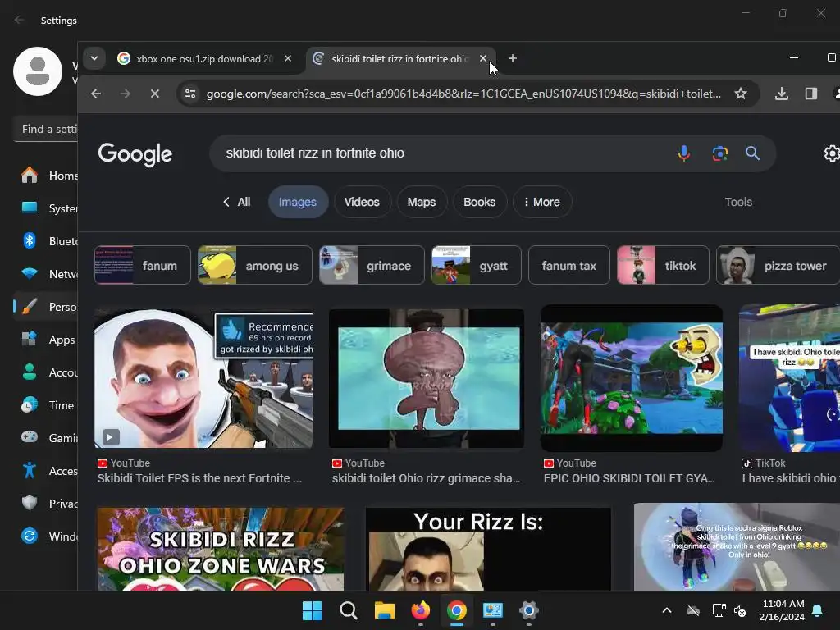
Task: Filter images by tiktok chip
Action: tap(663, 265)
